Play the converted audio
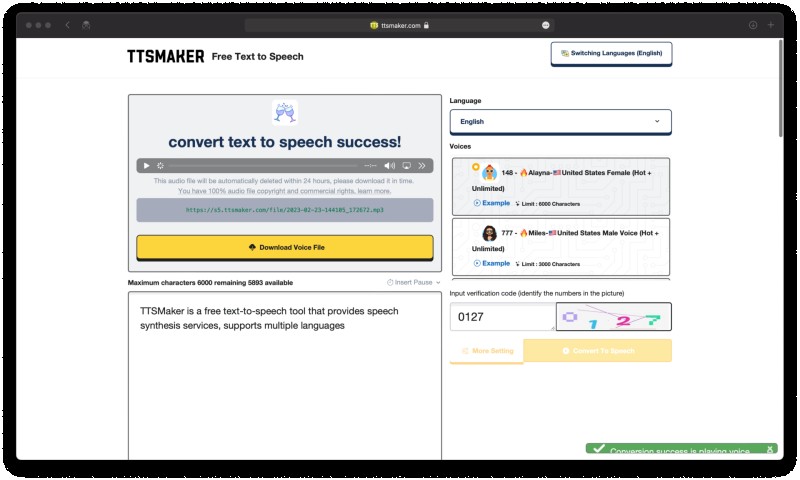 tap(146, 166)
